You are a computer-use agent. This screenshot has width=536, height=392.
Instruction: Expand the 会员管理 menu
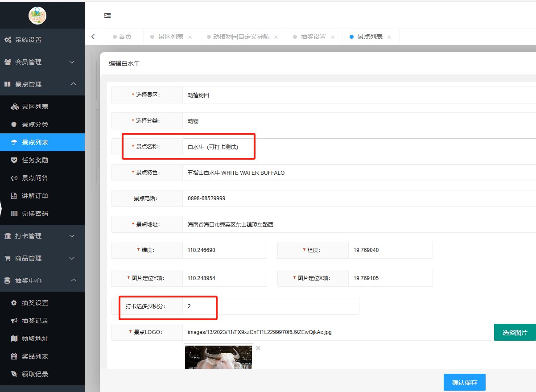click(72, 62)
